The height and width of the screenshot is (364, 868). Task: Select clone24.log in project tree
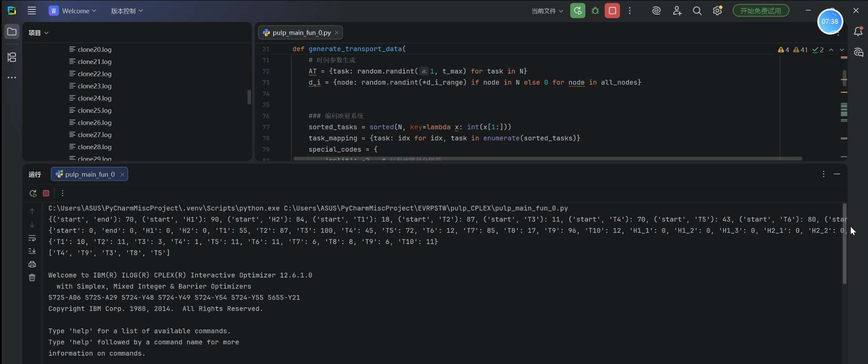(90, 98)
